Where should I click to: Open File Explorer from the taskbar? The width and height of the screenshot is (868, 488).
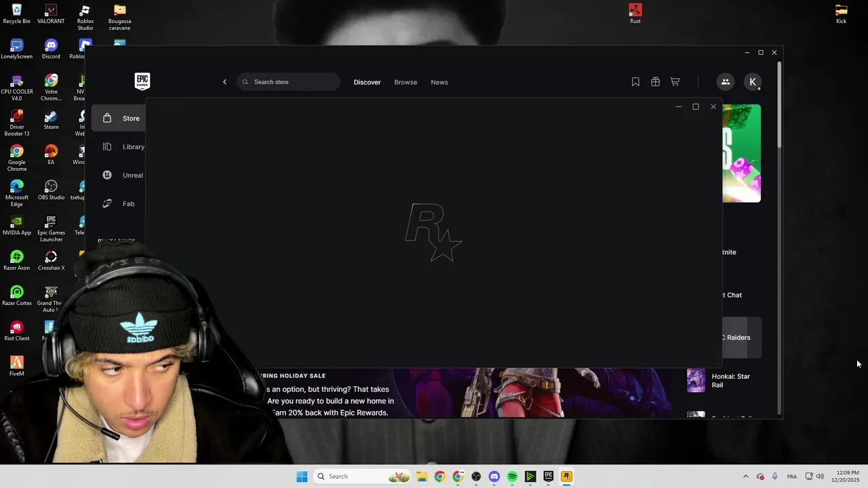coord(421,476)
